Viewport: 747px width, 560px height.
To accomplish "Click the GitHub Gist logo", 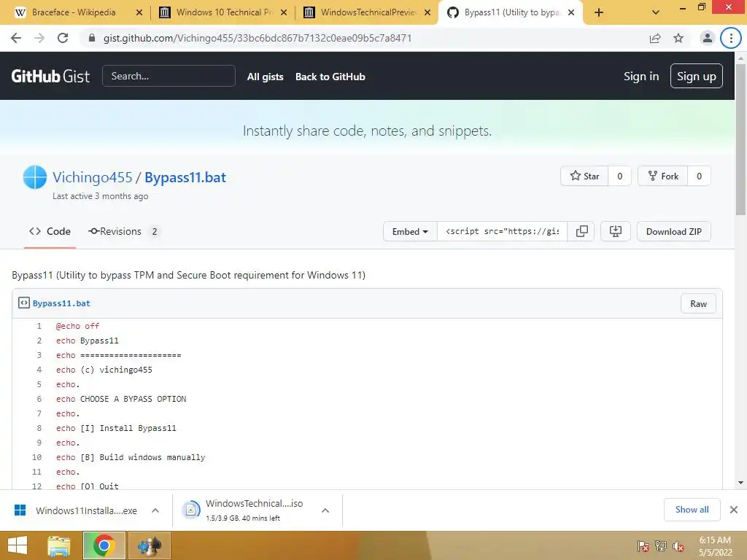I will pyautogui.click(x=50, y=76).
